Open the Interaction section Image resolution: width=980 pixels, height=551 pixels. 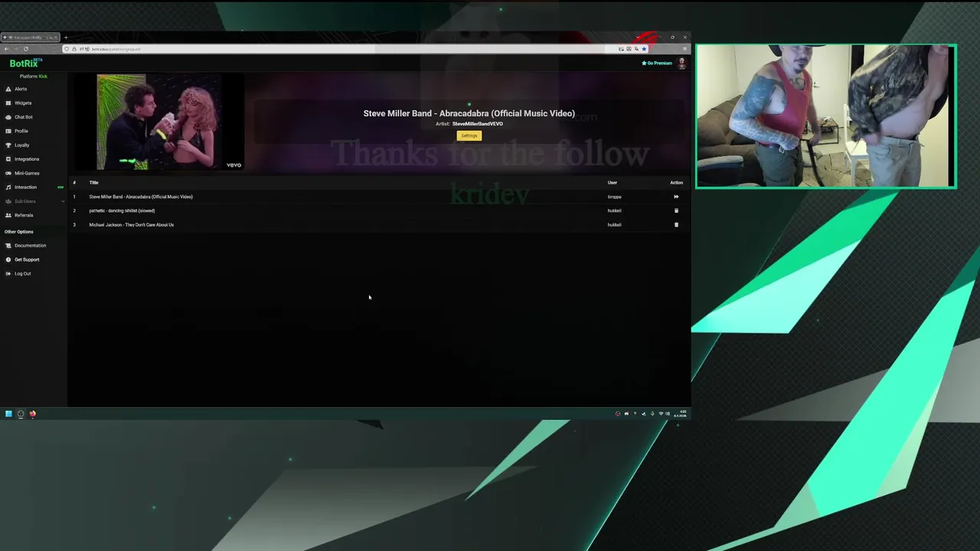(x=25, y=187)
